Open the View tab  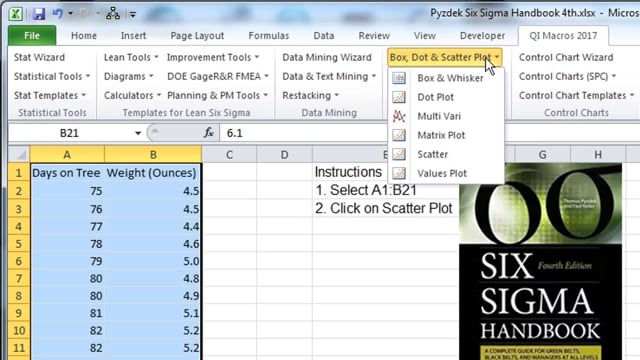424,36
